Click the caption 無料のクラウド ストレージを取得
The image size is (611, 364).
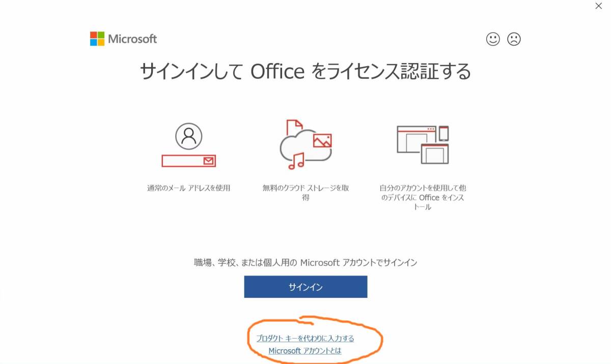tap(305, 192)
